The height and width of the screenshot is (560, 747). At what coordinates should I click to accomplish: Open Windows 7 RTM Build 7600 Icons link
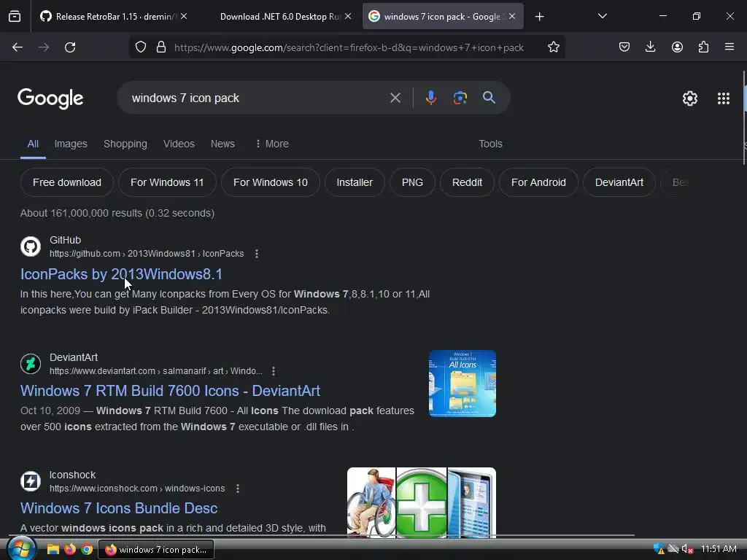point(170,391)
